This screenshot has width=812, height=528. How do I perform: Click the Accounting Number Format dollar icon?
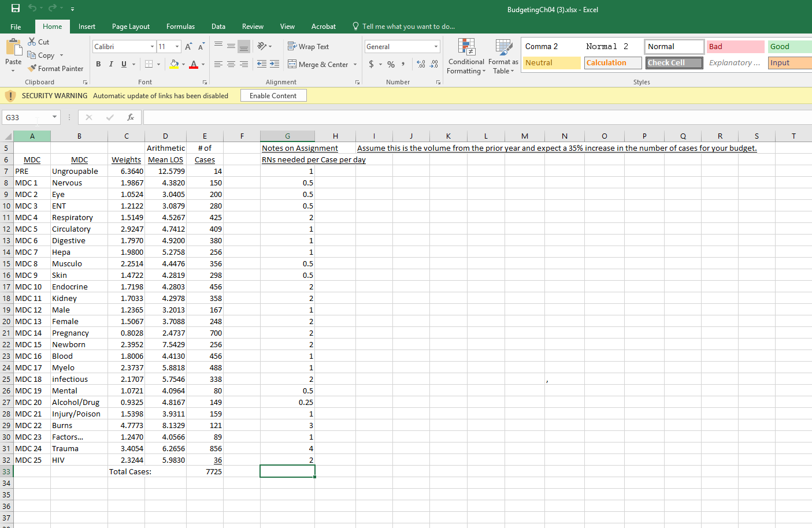(x=371, y=64)
